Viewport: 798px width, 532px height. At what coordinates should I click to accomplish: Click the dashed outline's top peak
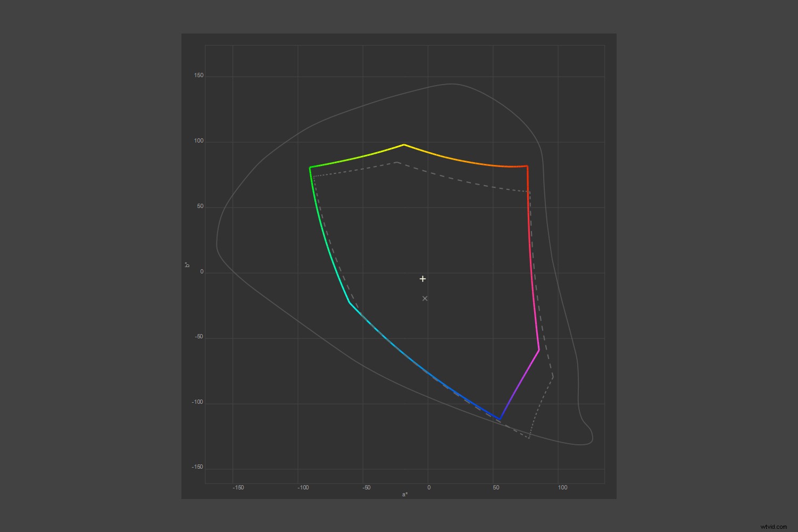(x=397, y=162)
